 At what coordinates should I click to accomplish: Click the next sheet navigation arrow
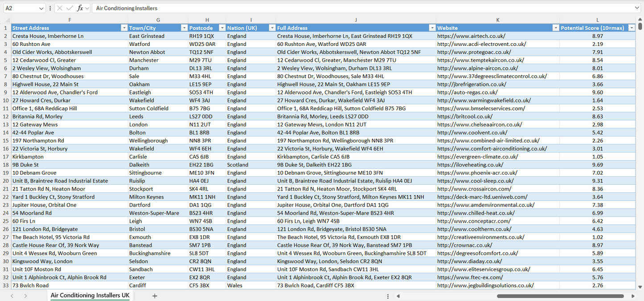click(25, 296)
